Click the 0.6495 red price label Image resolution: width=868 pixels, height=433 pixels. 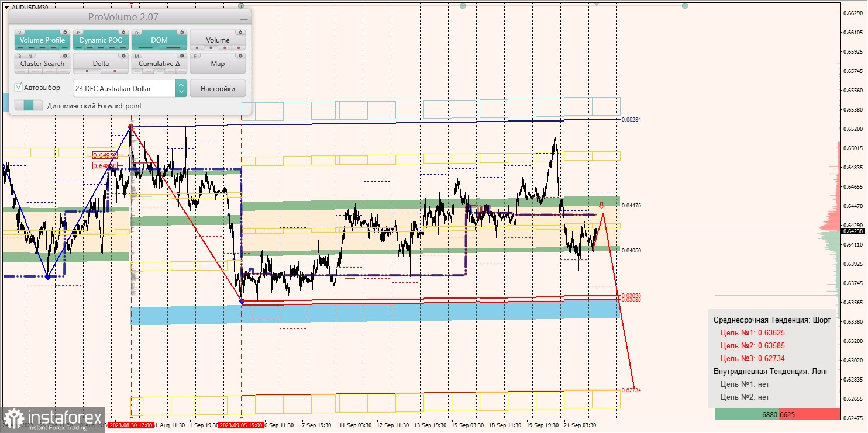pyautogui.click(x=105, y=155)
